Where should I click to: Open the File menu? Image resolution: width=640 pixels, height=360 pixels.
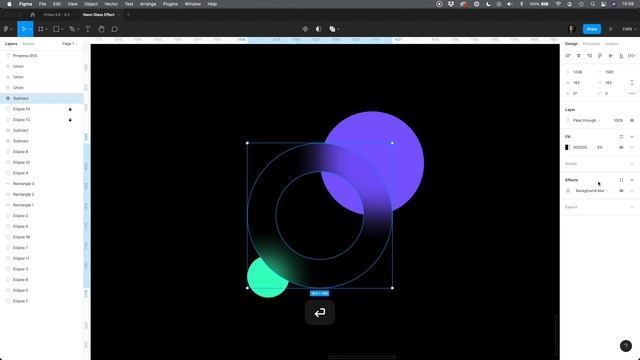(42, 4)
